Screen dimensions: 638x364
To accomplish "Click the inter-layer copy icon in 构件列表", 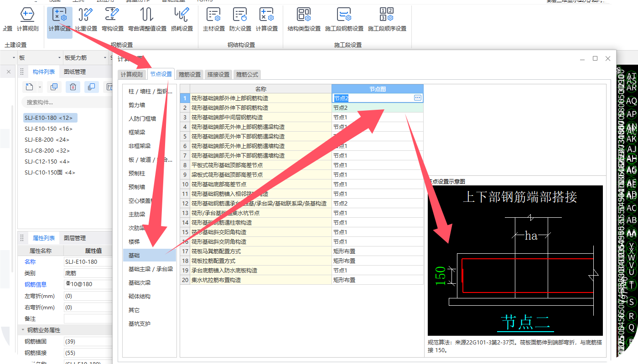I will click(x=92, y=87).
